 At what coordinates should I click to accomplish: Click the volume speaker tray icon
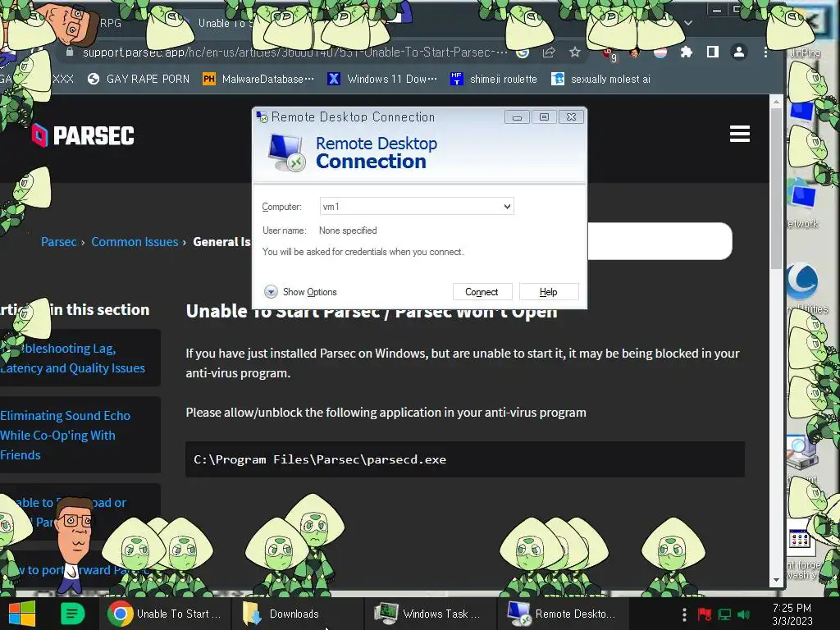743,614
